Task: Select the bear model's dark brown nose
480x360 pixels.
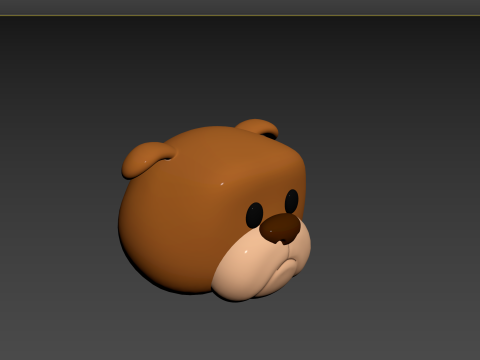Action: [x=280, y=228]
